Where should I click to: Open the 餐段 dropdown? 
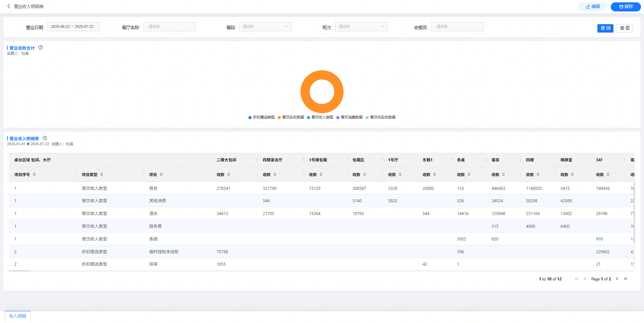[x=265, y=27]
